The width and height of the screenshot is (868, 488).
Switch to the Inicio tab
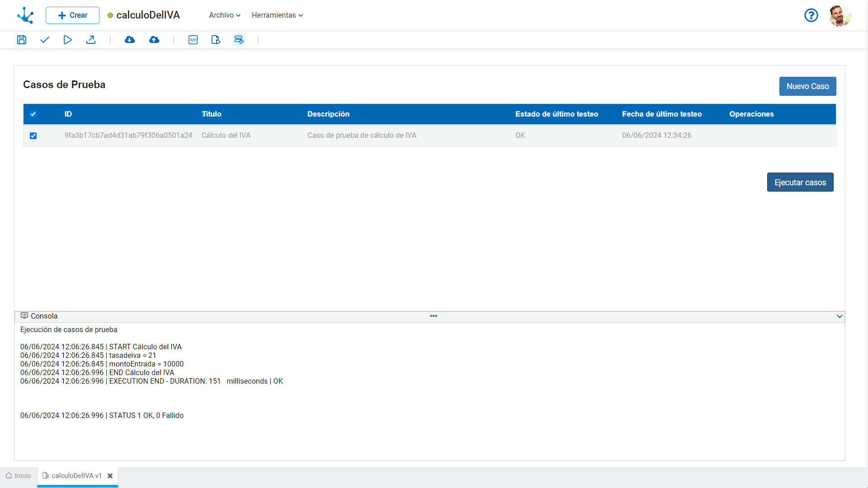coord(19,476)
